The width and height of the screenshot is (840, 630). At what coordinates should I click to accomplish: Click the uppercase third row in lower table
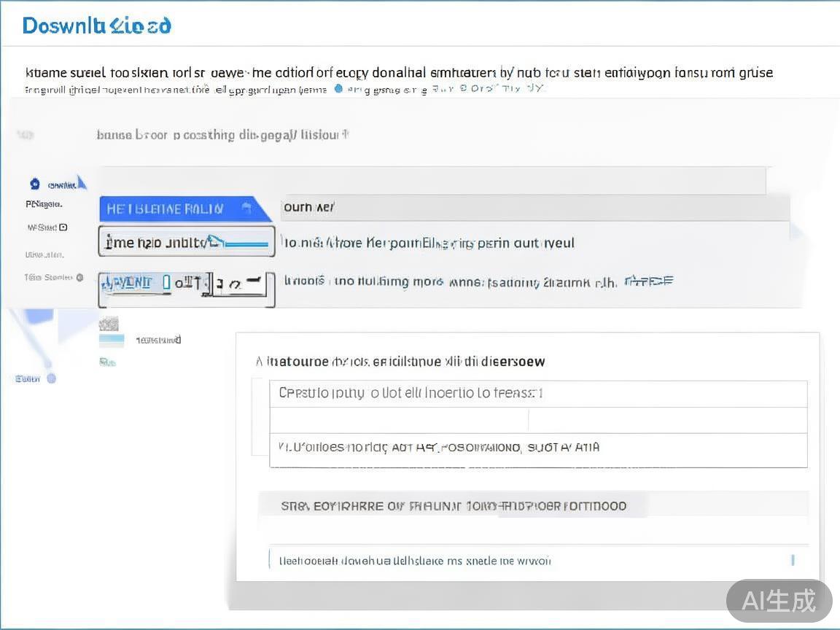(x=538, y=448)
